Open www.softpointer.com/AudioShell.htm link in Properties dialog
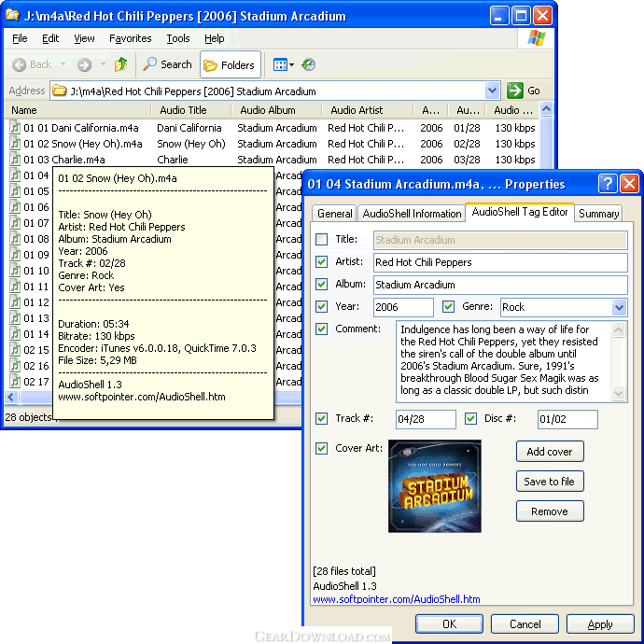This screenshot has height=644, width=644. [x=397, y=599]
